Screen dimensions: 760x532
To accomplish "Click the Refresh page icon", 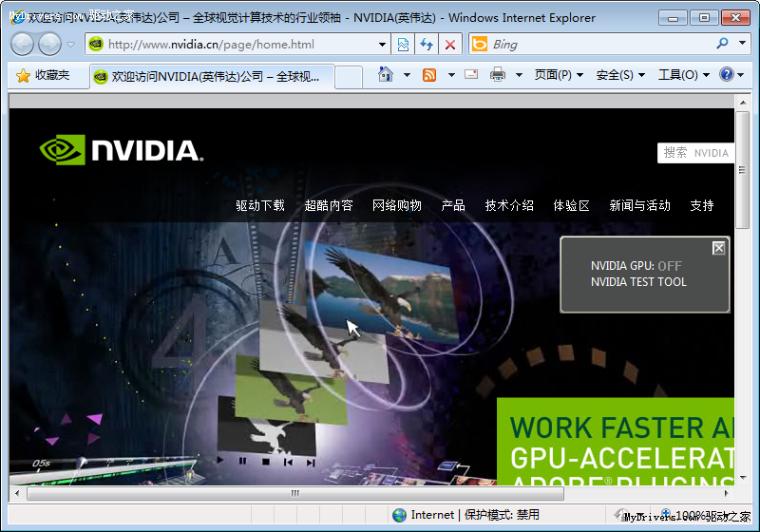I will point(427,44).
